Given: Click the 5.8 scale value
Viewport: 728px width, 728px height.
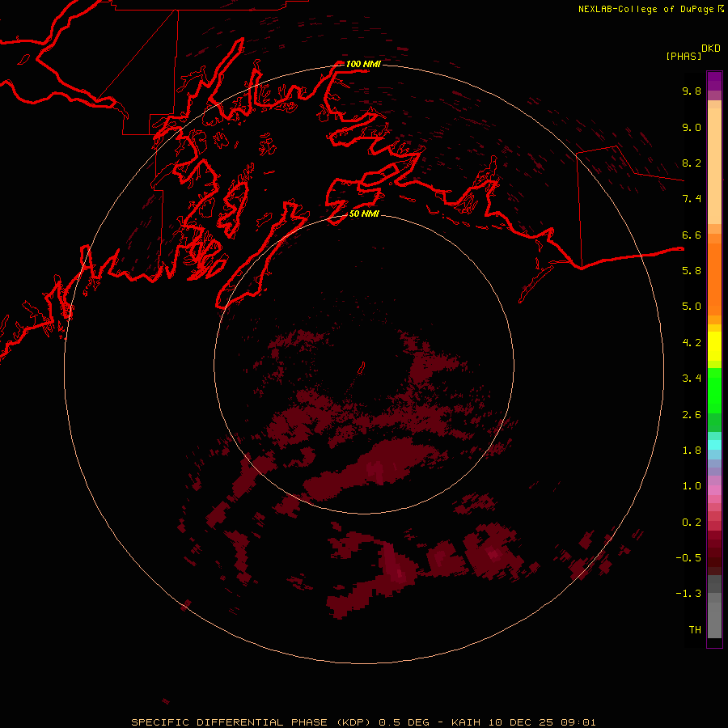Looking at the screenshot, I should point(692,271).
